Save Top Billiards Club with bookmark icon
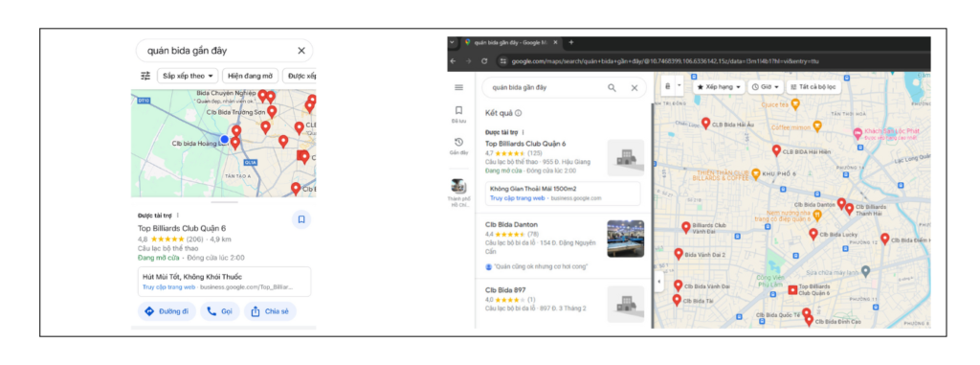Image resolution: width=980 pixels, height=365 pixels. (x=301, y=219)
